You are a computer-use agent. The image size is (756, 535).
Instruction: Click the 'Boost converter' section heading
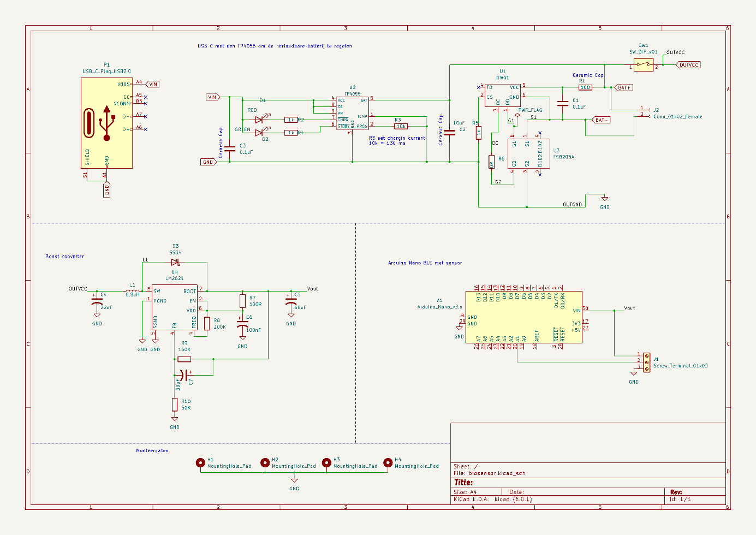click(65, 256)
